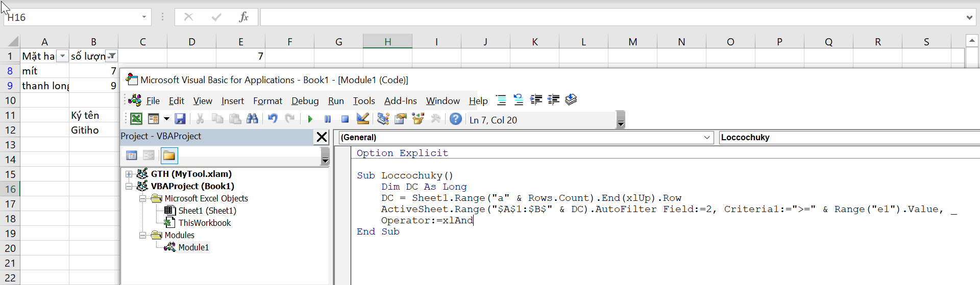The image size is (980, 285).
Task: Select cell E1 containing 7
Action: [240, 56]
